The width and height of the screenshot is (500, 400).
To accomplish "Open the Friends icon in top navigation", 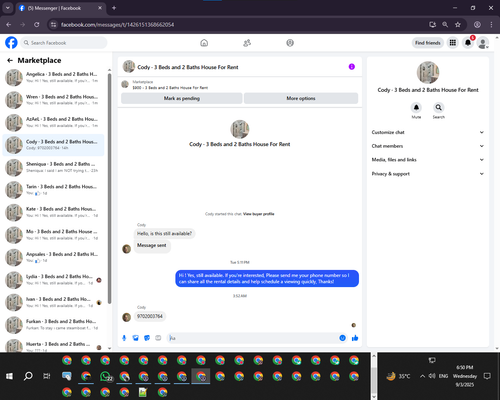I will coord(247,43).
